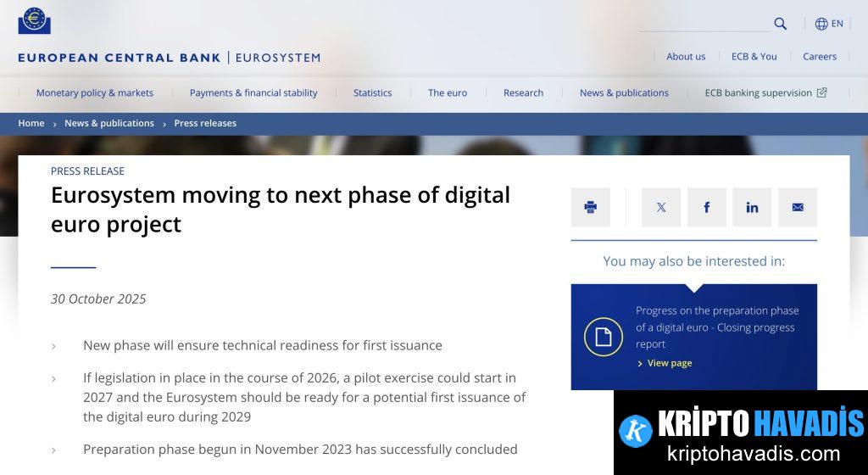The height and width of the screenshot is (475, 868).
Task: Share the press release on X
Action: [x=661, y=207]
